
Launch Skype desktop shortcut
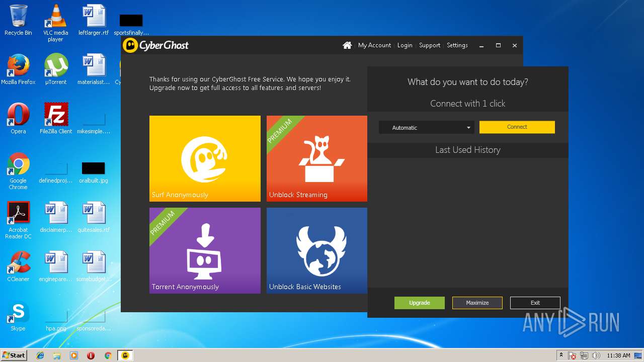(x=18, y=316)
